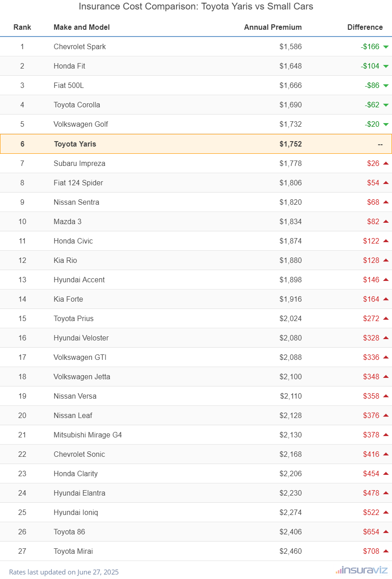Viewport: 392px width, 579px height.
Task: Click the Annual Premium column header
Action: [x=273, y=27]
